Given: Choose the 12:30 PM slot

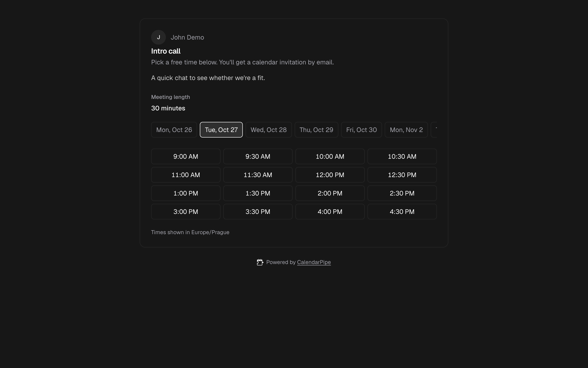Looking at the screenshot, I should [402, 175].
